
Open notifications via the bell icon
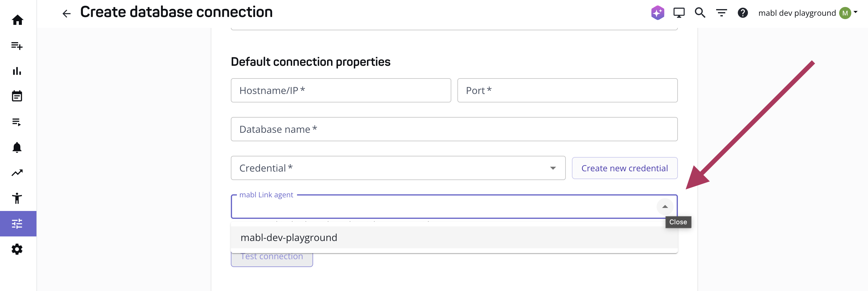[x=17, y=147]
